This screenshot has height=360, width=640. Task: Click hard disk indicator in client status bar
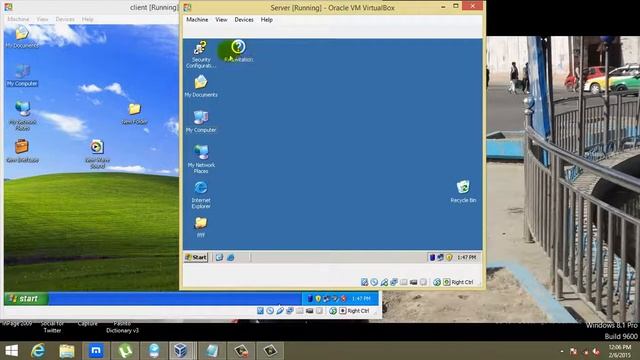[260, 311]
